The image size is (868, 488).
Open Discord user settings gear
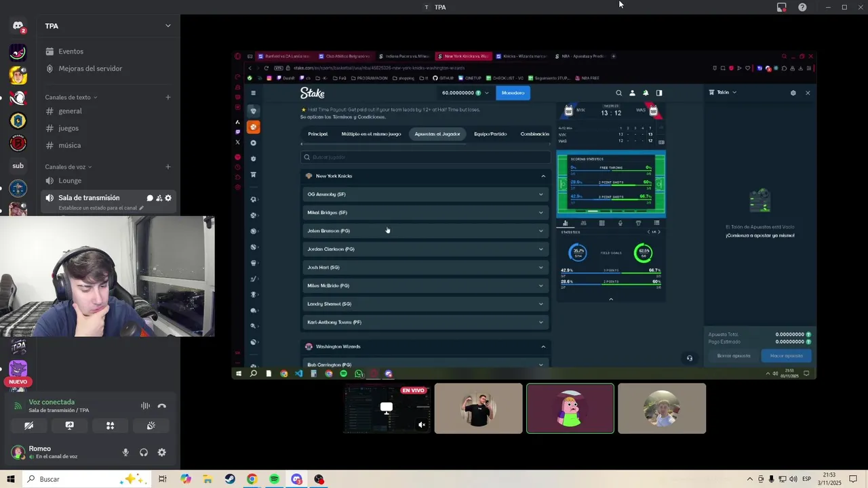[x=161, y=452]
